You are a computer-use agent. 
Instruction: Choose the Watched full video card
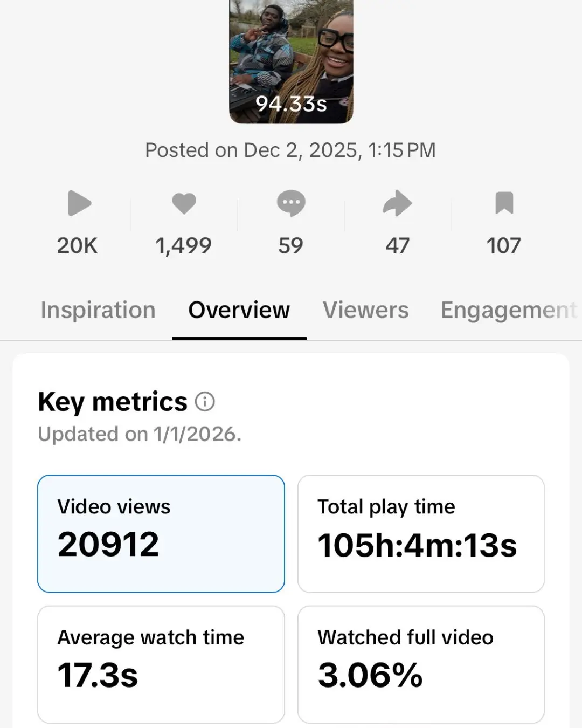(421, 664)
